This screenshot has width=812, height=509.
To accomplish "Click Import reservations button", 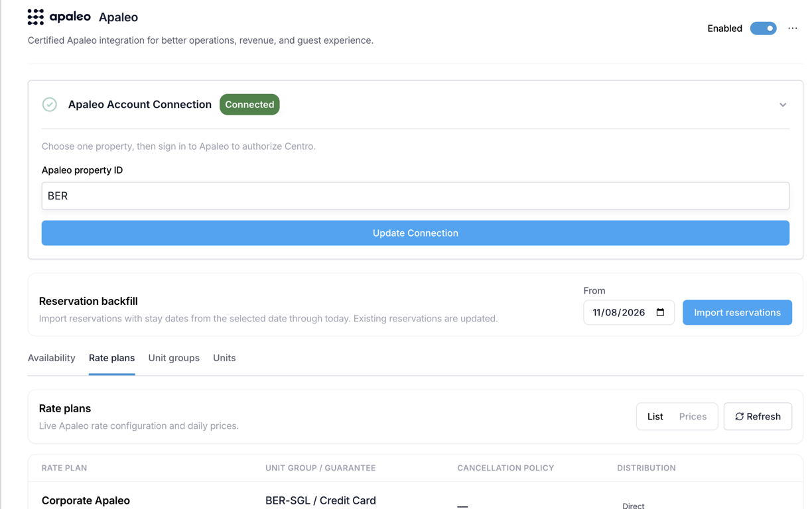I will point(737,312).
